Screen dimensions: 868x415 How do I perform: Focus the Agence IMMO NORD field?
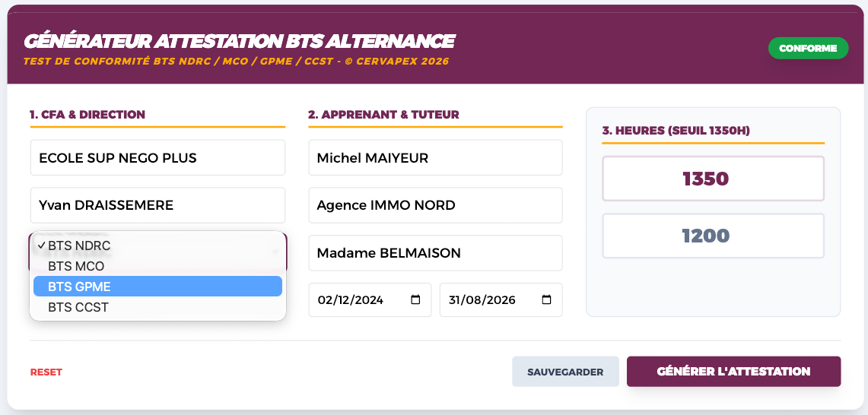coord(435,205)
